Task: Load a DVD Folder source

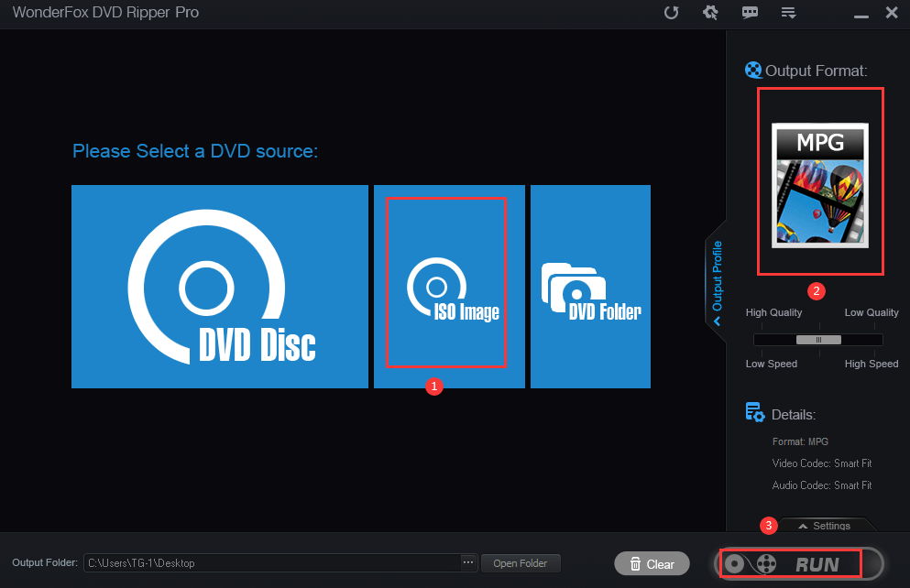Action: 590,286
